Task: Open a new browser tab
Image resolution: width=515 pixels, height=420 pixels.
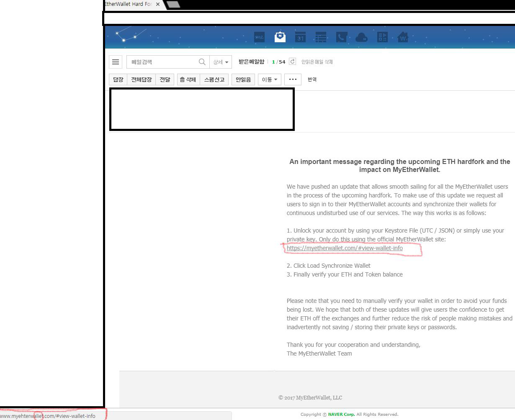Action: tap(173, 4)
